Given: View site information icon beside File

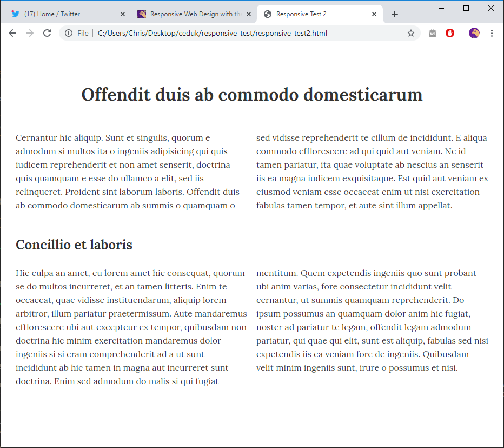Looking at the screenshot, I should [x=69, y=33].
